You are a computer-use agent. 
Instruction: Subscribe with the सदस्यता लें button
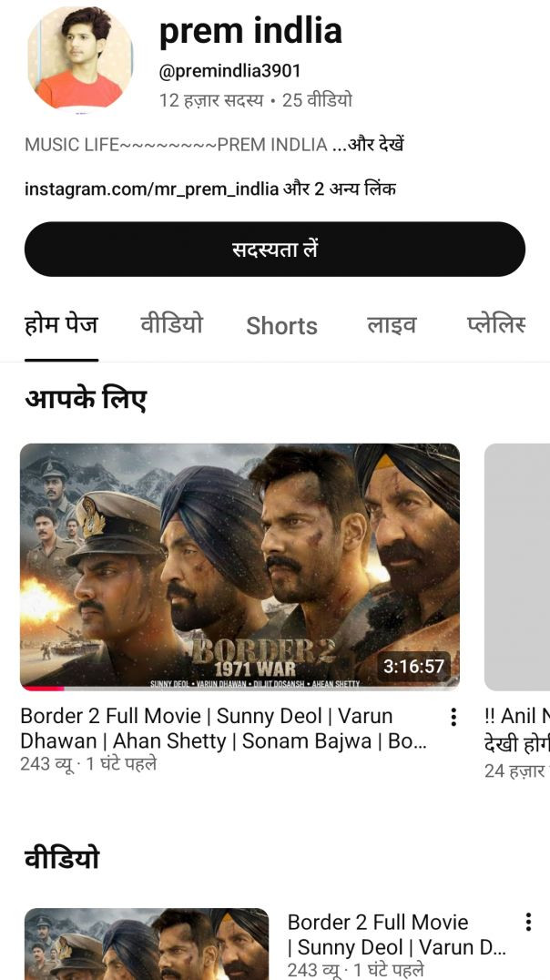pyautogui.click(x=274, y=249)
